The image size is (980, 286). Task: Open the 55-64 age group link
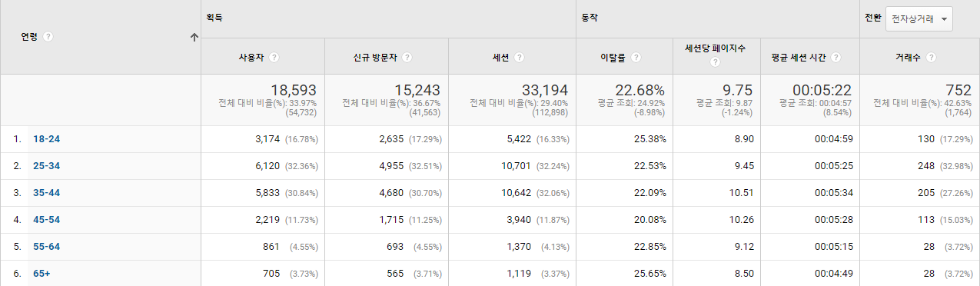click(46, 247)
